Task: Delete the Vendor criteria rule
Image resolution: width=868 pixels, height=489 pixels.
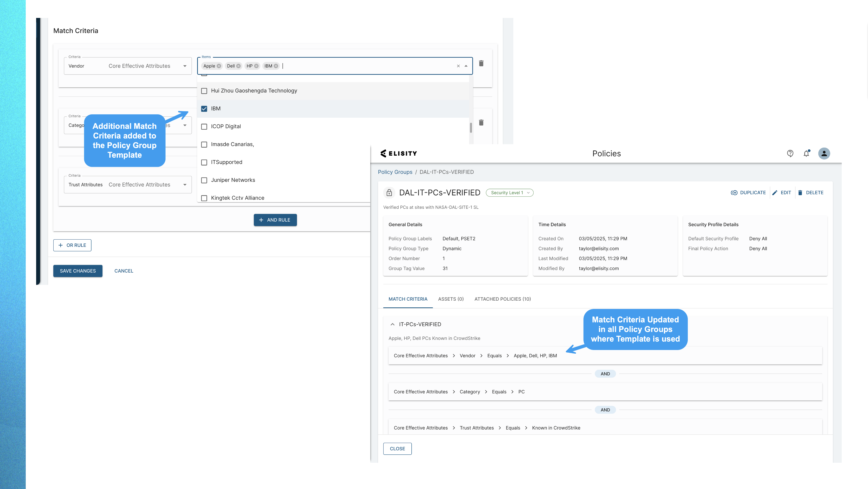Action: point(481,63)
